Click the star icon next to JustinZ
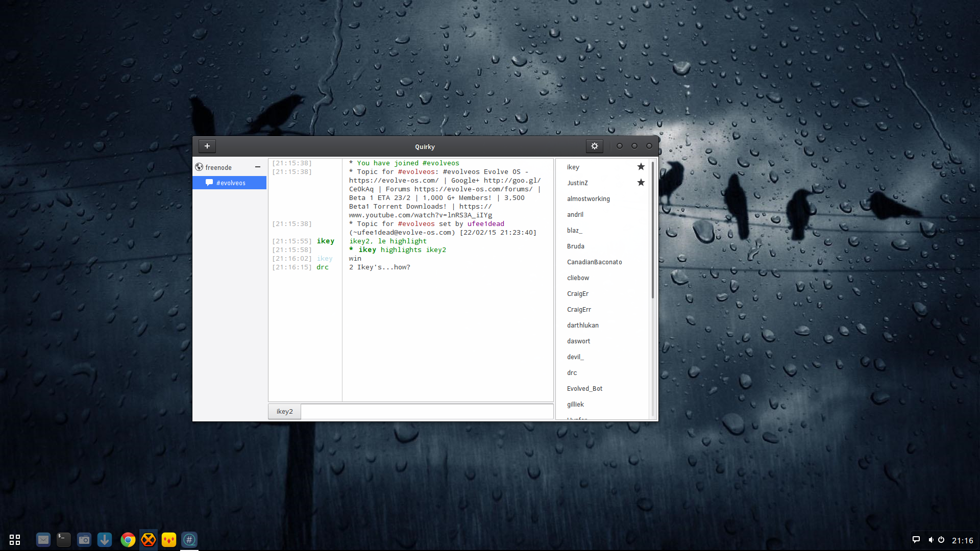 point(641,183)
